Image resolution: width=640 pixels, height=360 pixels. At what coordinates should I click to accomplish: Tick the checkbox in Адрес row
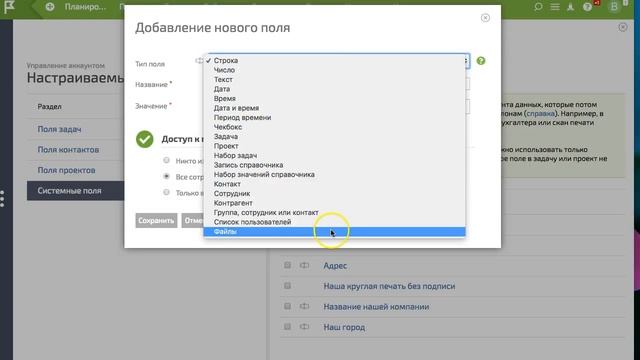click(287, 265)
